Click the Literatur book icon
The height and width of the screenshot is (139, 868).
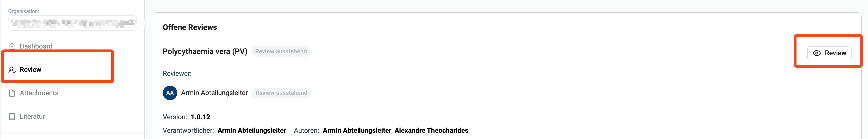coord(12,117)
